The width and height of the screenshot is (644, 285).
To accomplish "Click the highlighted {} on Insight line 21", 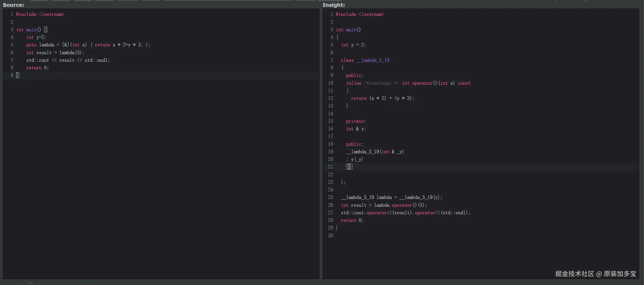I will click(x=349, y=167).
